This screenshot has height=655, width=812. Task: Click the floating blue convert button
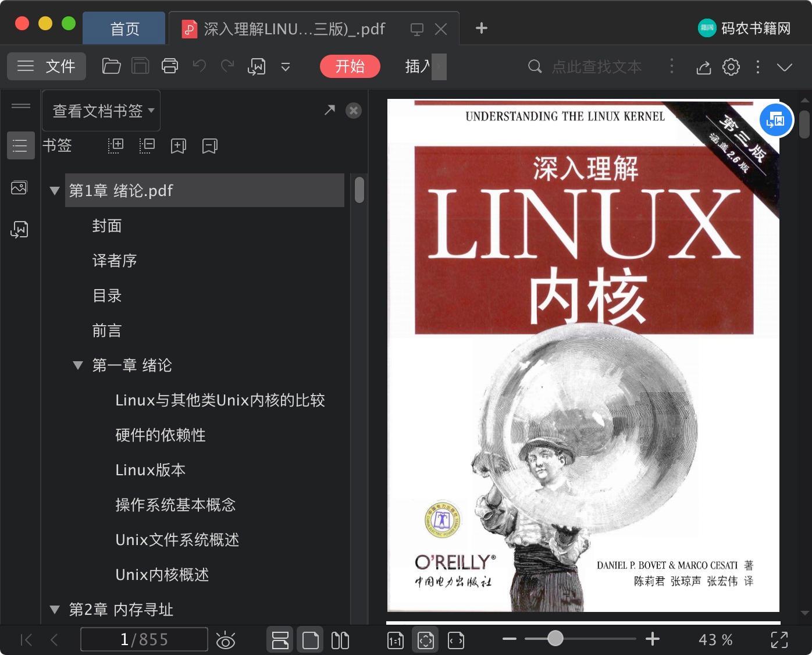(777, 120)
